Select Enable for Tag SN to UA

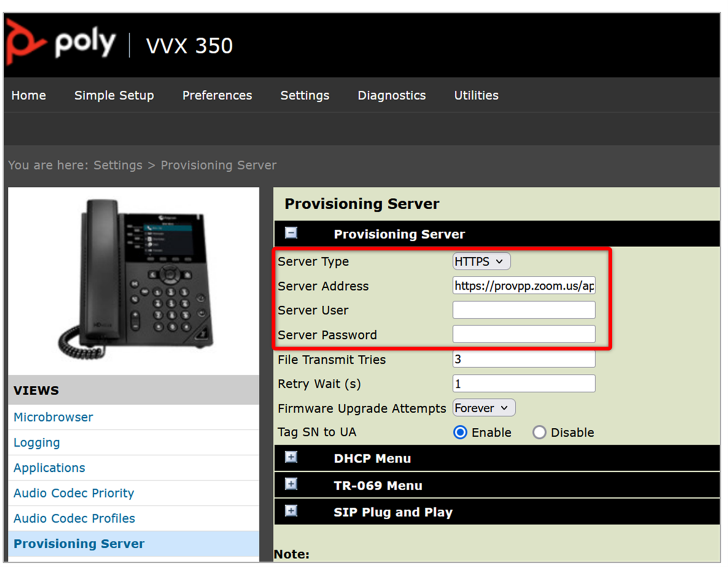point(460,432)
